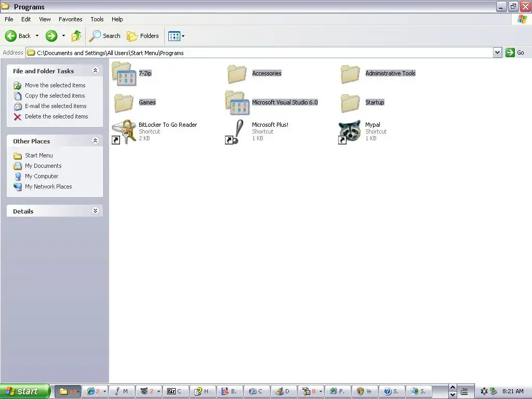Screen dimensions: 532x399
Task: Expand the Details panel
Action: pyautogui.click(x=96, y=211)
